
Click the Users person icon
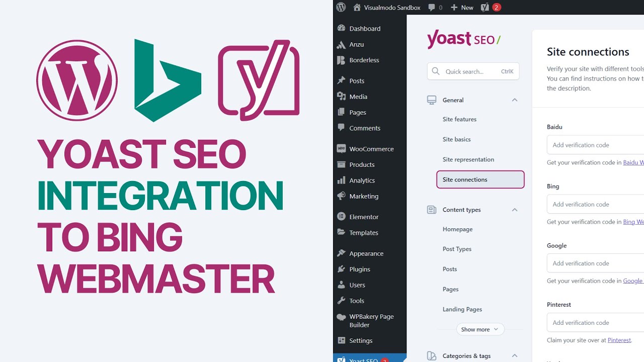341,285
